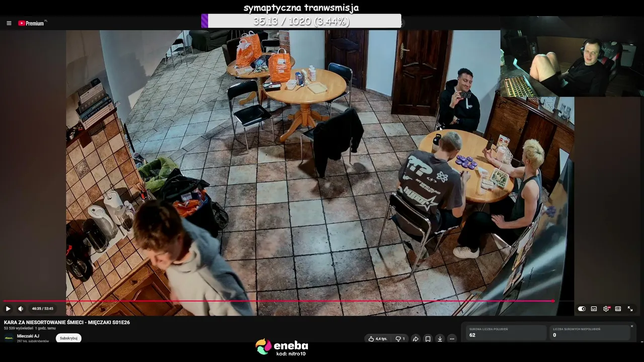Click the progress bar playhead dot
This screenshot has height=362, width=644.
tap(553, 301)
